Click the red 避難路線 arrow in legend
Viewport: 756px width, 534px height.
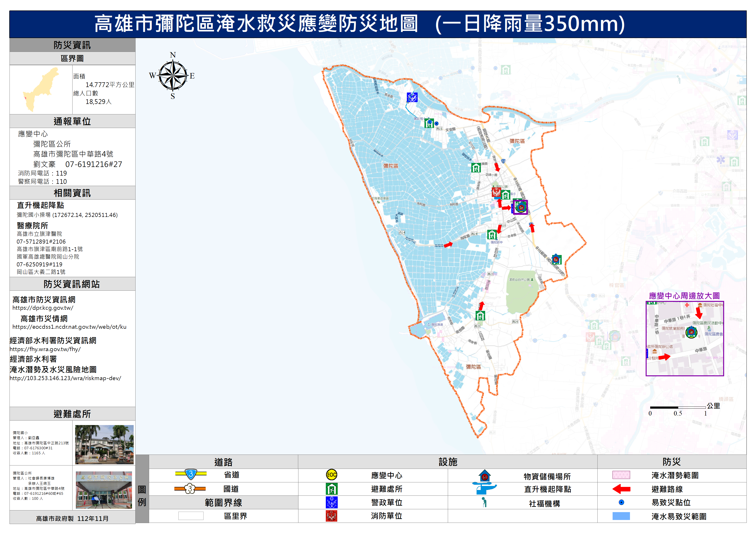click(621, 489)
